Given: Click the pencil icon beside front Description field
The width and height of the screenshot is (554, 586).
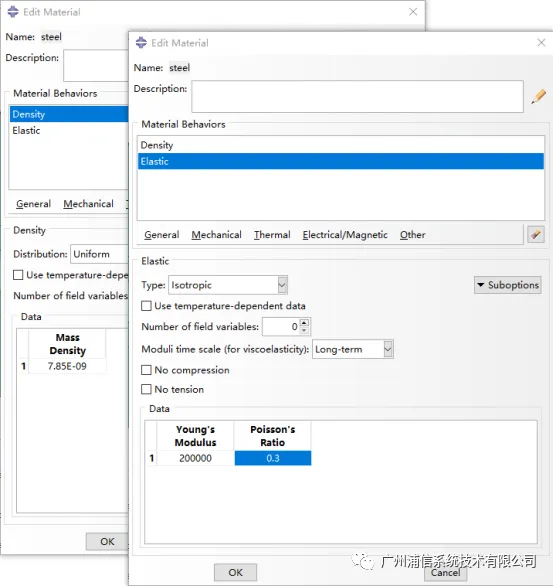Looking at the screenshot, I should pos(538,97).
